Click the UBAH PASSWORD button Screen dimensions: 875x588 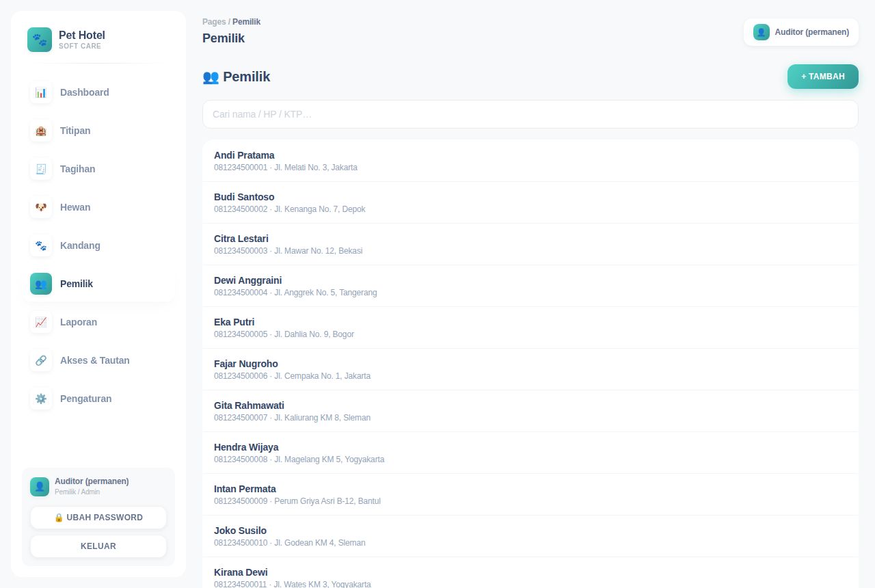tap(98, 518)
